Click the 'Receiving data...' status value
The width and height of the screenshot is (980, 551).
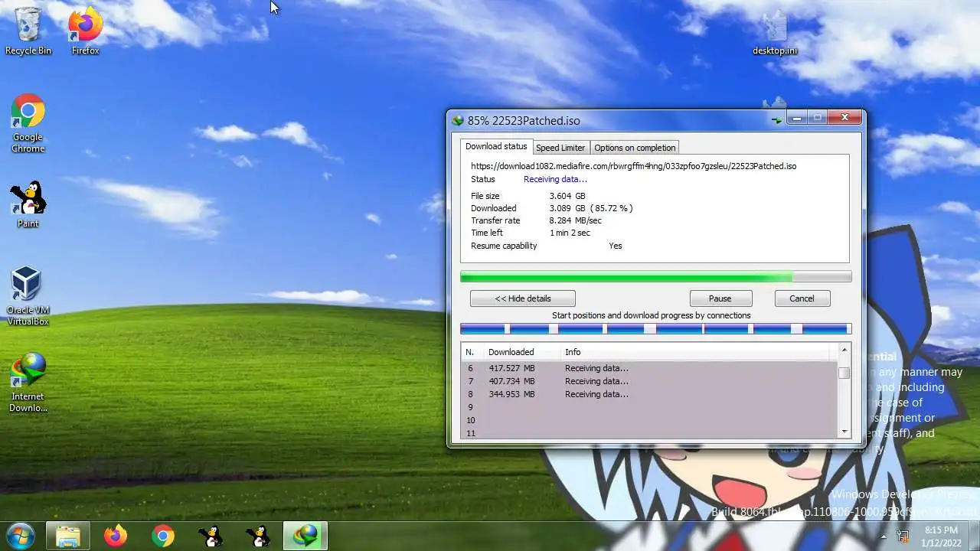555,179
